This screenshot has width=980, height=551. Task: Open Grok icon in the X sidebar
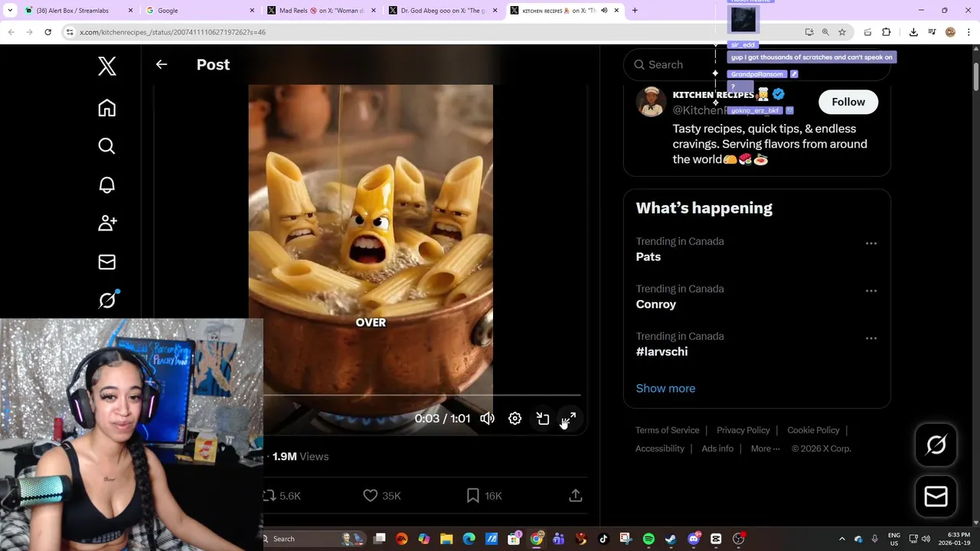[108, 300]
